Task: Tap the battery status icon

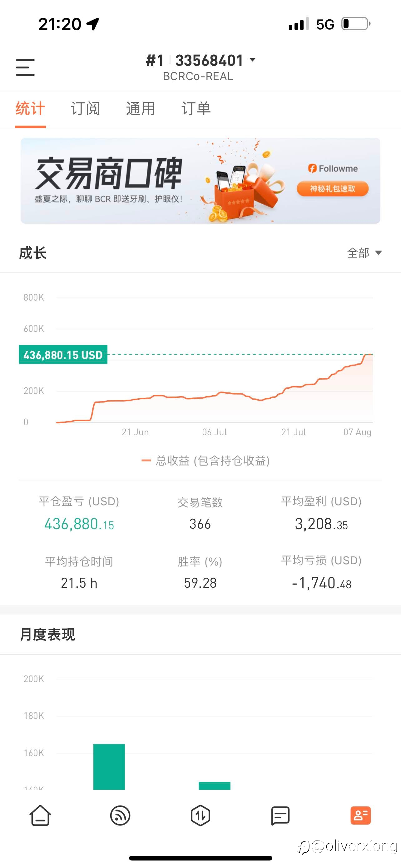Action: 356,24
